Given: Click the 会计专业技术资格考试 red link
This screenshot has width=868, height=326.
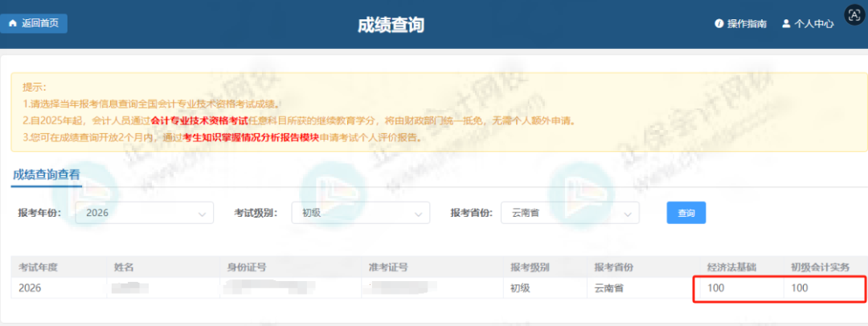Looking at the screenshot, I should [199, 120].
